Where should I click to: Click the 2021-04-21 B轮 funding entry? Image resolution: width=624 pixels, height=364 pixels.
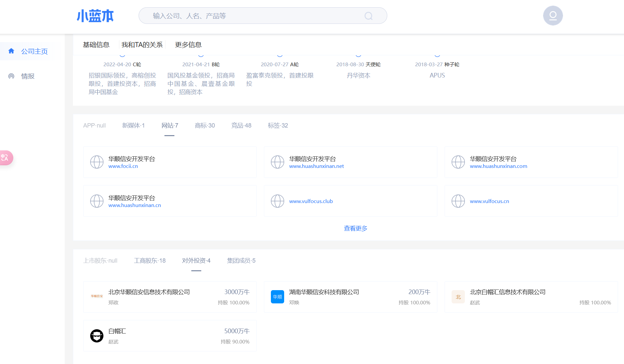(x=201, y=65)
